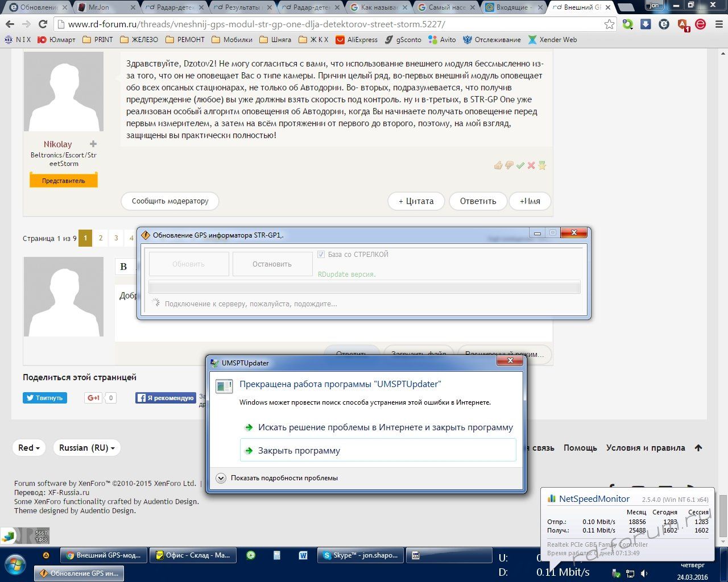Bookmark this page with the star icon
This screenshot has height=582, width=728.
pyautogui.click(x=609, y=24)
